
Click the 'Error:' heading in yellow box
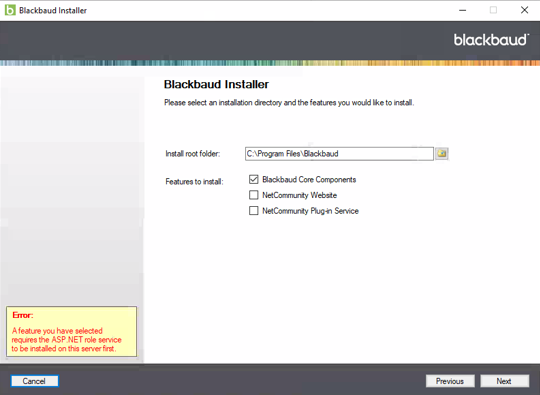[23, 315]
